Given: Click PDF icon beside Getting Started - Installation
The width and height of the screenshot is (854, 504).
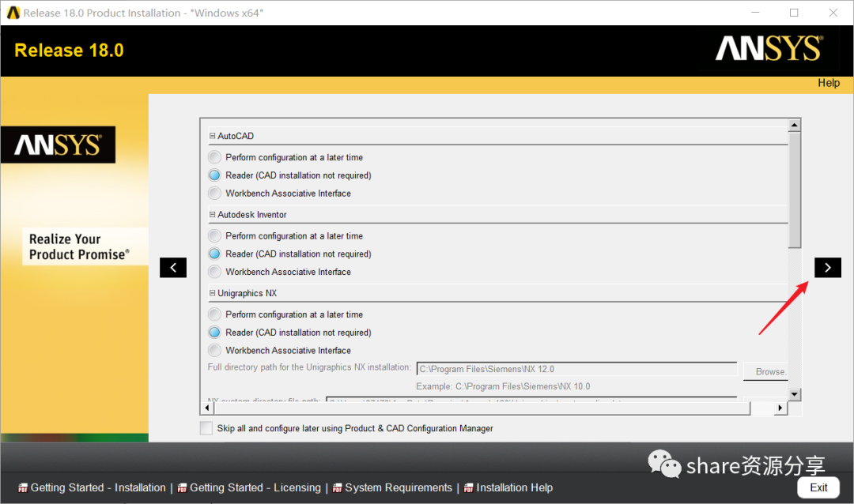Looking at the screenshot, I should (x=23, y=488).
